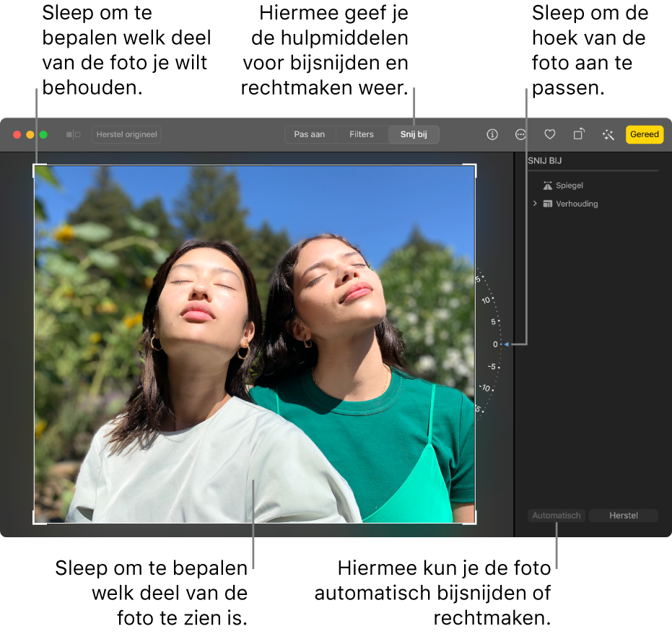Toggle favorite status on this photo
Viewport: 672px width, 634px height.
tap(550, 134)
